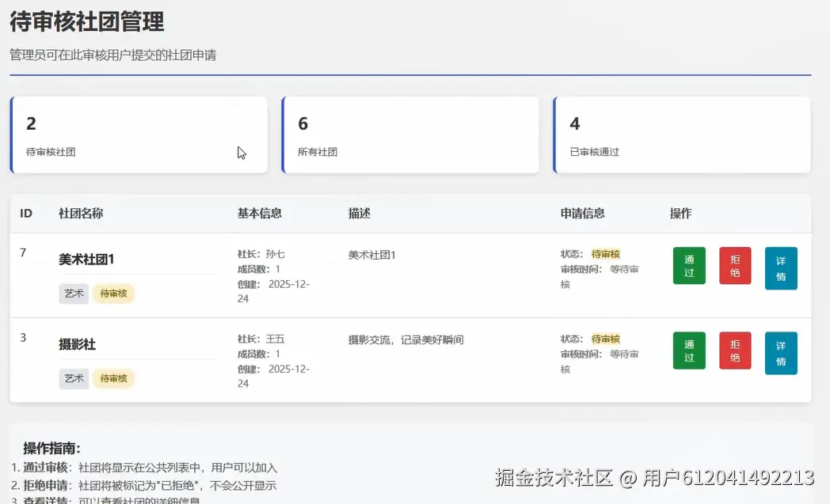The height and width of the screenshot is (504, 830).
Task: Select the 所有社团 stat card showing 6
Action: click(410, 134)
